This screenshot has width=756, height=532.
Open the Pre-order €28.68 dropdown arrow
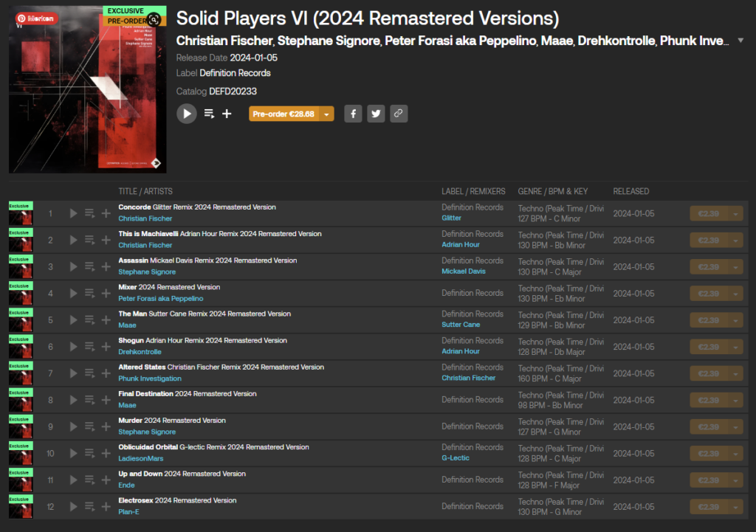click(326, 114)
